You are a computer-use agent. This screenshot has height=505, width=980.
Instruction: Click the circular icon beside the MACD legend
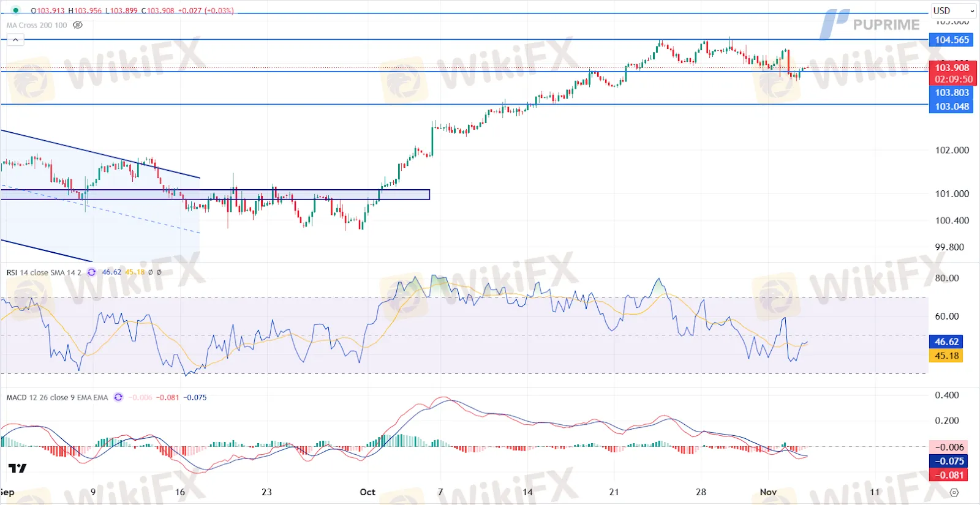118,397
